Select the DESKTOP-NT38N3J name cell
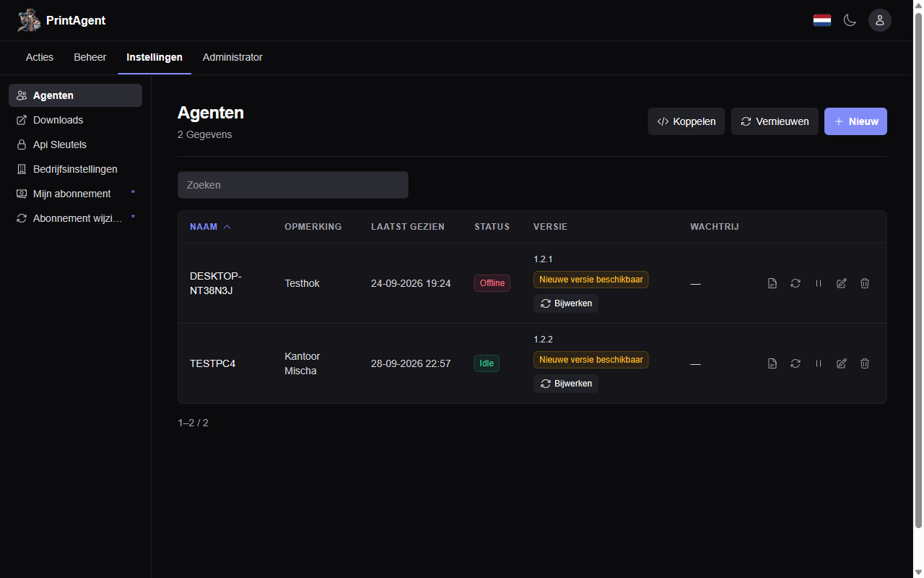Screen dimensions: 924x578 coord(216,283)
